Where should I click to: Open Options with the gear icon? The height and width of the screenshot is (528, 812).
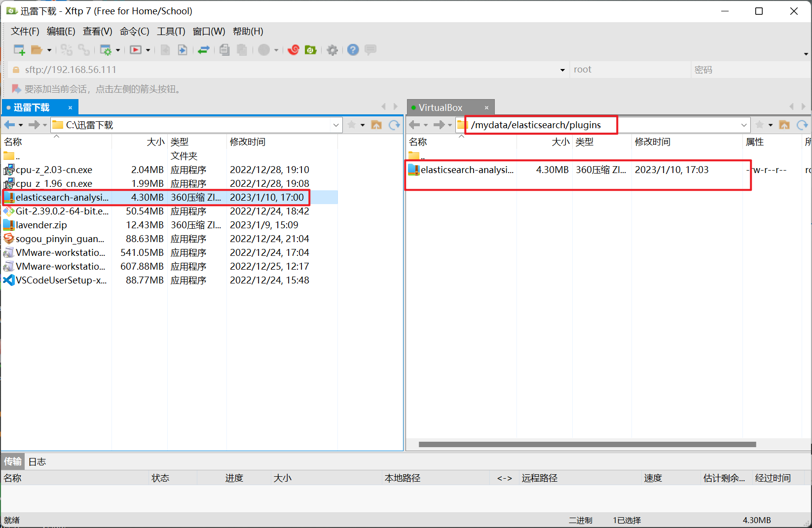point(332,50)
